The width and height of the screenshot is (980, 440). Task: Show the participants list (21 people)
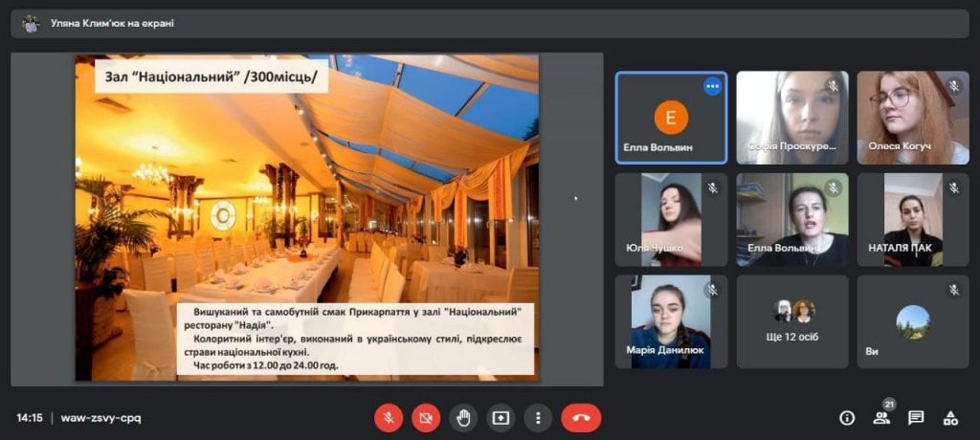click(881, 418)
